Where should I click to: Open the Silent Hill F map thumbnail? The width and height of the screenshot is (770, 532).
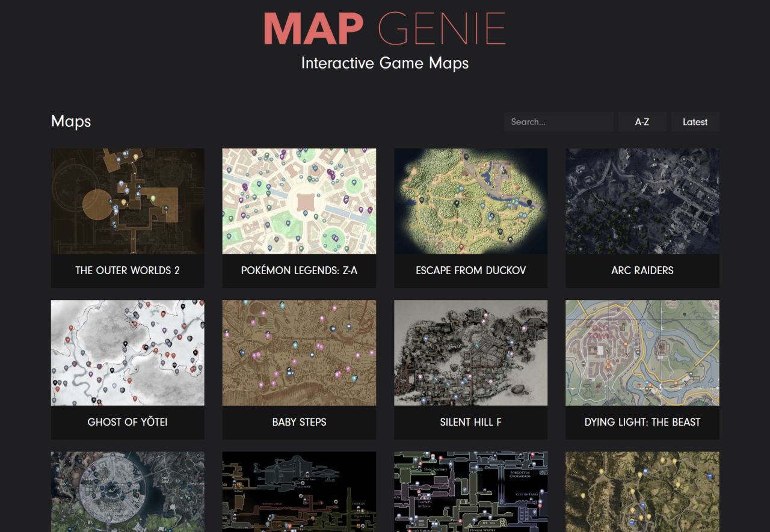click(470, 353)
